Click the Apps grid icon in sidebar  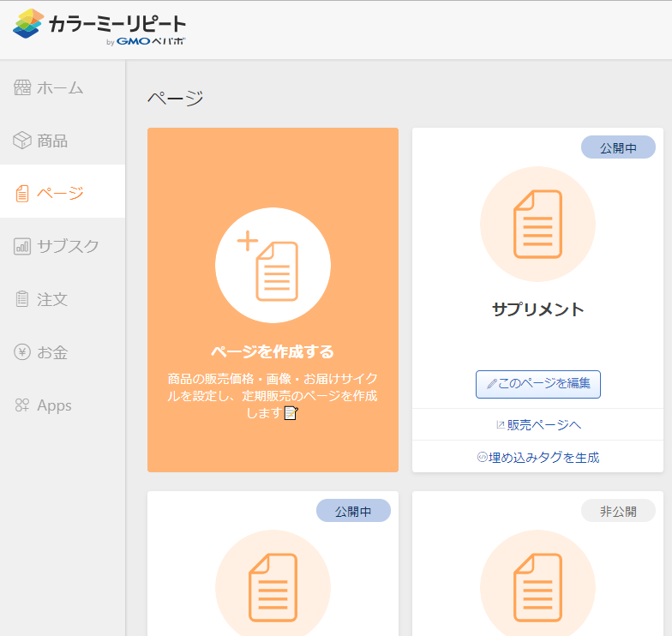pyautogui.click(x=22, y=405)
